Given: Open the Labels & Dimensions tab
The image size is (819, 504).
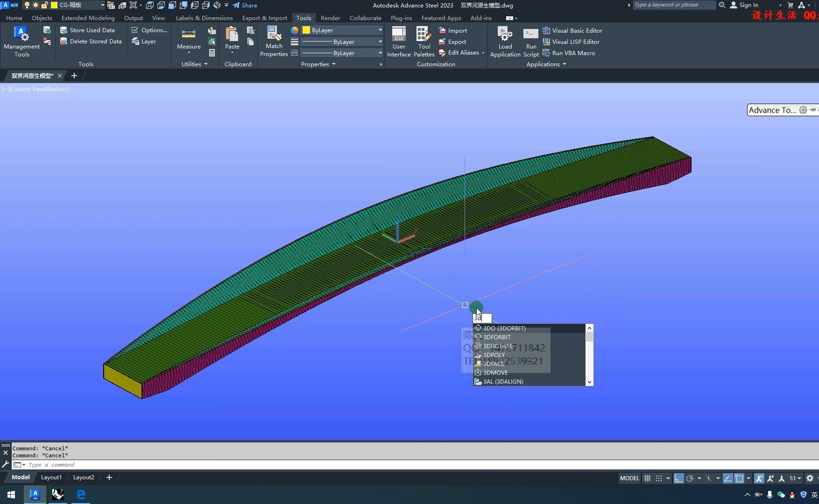Looking at the screenshot, I should pos(204,18).
